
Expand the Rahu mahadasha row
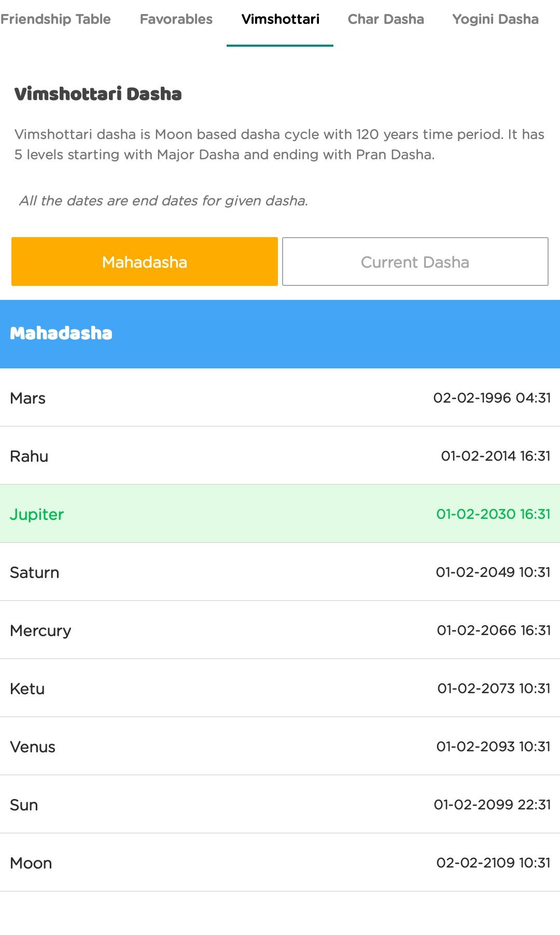point(280,456)
